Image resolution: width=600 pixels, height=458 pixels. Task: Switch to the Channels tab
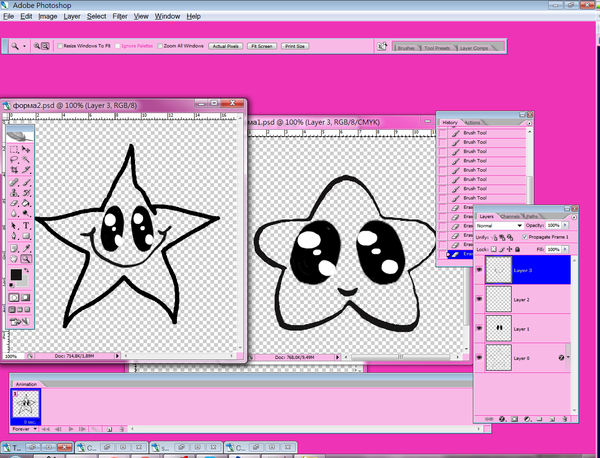tap(510, 215)
